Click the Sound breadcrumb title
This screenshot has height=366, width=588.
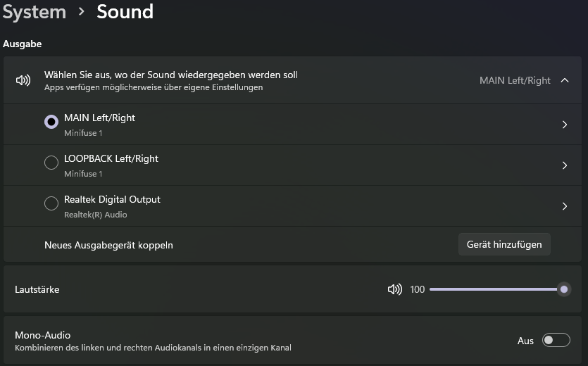click(125, 12)
